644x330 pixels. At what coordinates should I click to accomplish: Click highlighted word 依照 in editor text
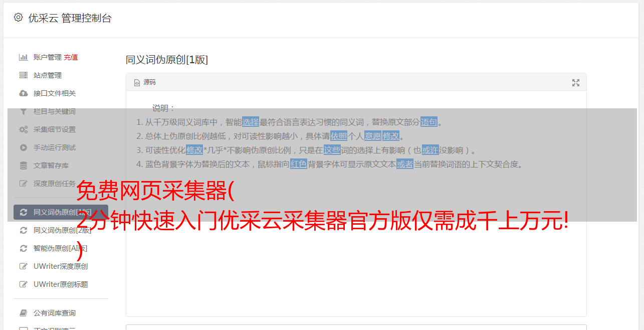point(339,136)
